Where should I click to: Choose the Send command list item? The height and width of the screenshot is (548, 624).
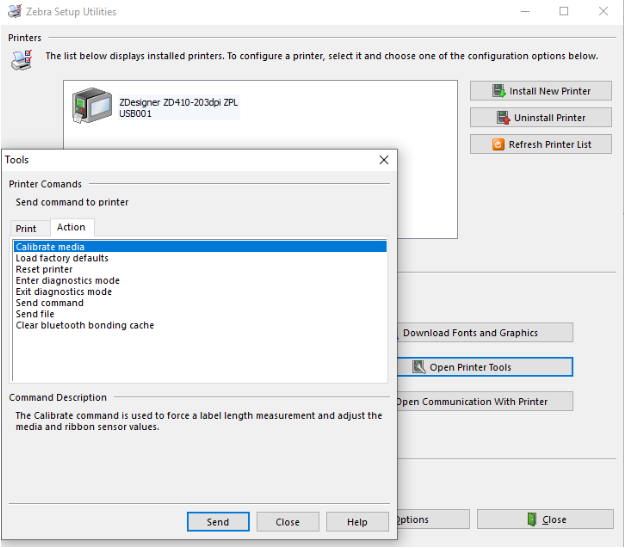pos(50,303)
